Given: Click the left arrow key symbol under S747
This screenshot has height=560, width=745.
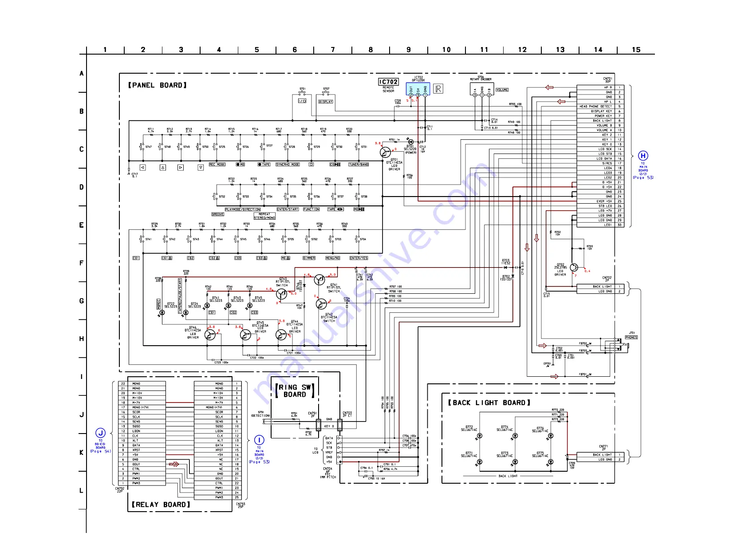Looking at the screenshot, I should [142, 167].
